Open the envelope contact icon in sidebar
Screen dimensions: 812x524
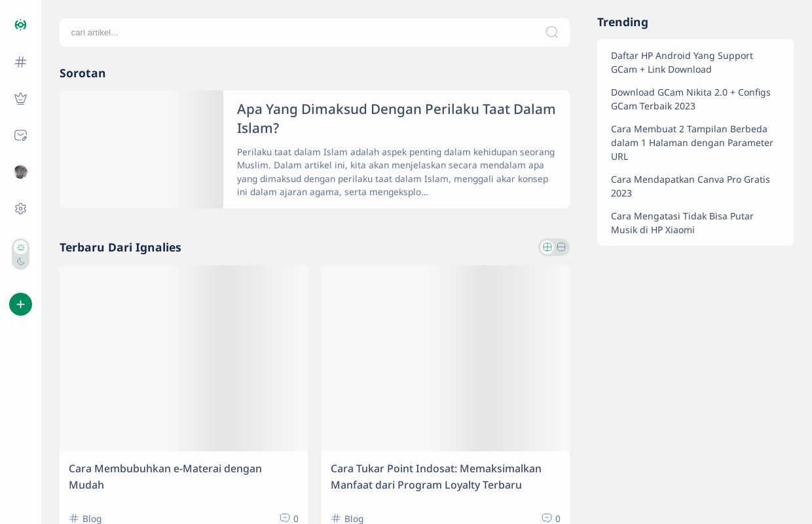(x=20, y=136)
